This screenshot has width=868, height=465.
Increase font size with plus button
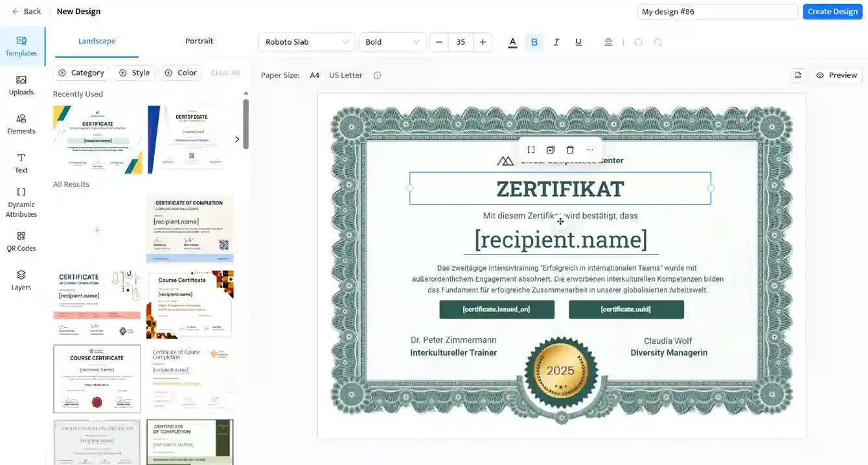click(x=483, y=42)
